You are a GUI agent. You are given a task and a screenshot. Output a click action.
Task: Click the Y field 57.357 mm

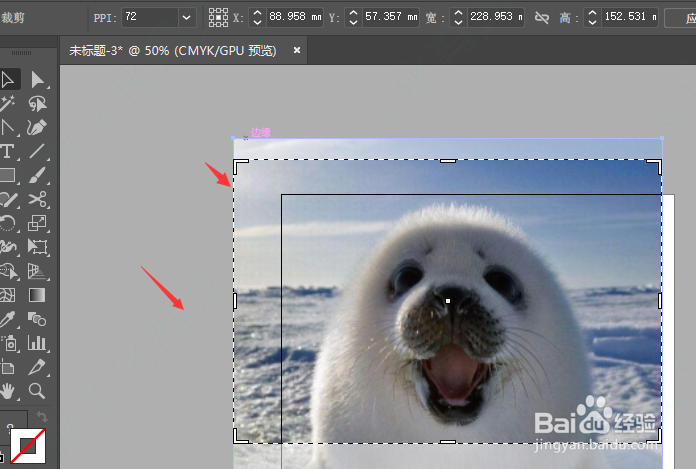391,18
